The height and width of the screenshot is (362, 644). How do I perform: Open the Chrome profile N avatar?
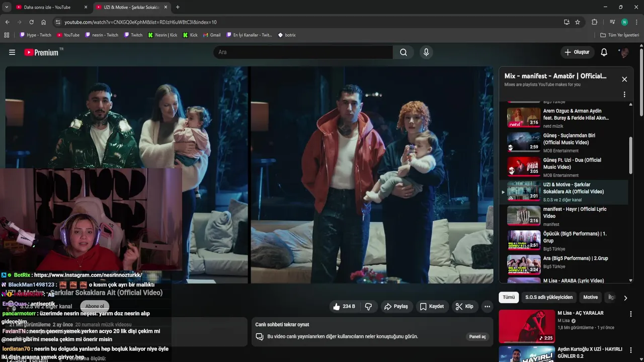click(624, 22)
